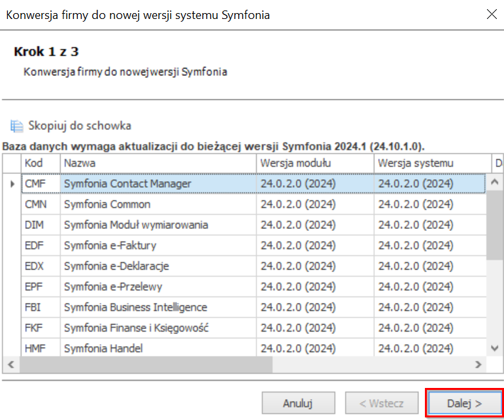Click the vertical scrollbar thumb
The image size is (504, 420).
(495, 225)
